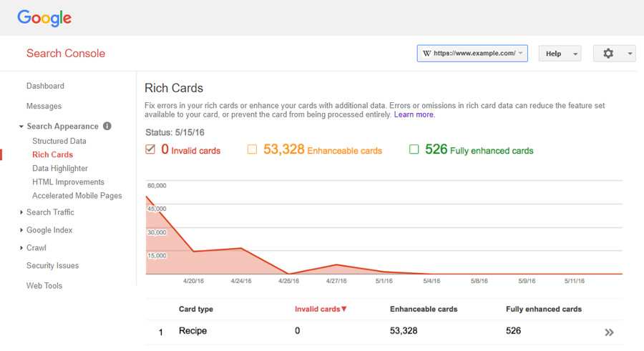Click the Learn more link

point(414,114)
